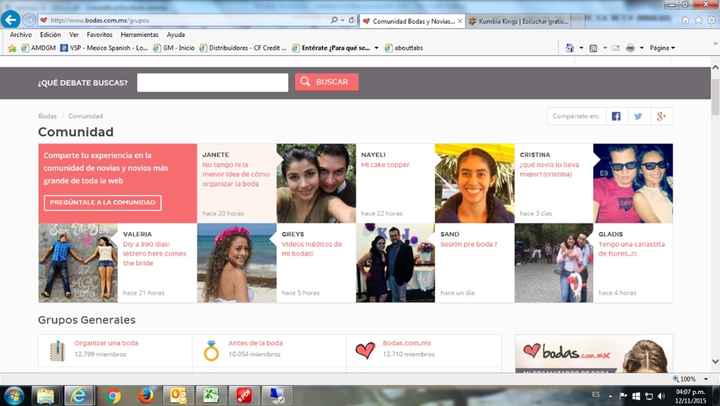The image size is (720, 406).
Task: Open the Windows Start button
Action: tap(13, 395)
